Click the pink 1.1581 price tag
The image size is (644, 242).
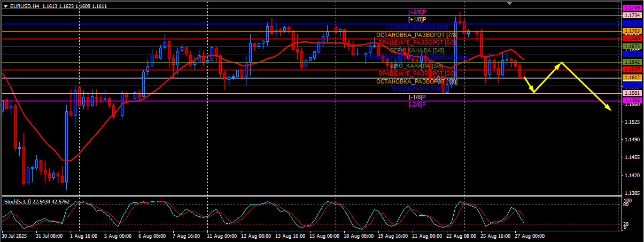coord(632,93)
